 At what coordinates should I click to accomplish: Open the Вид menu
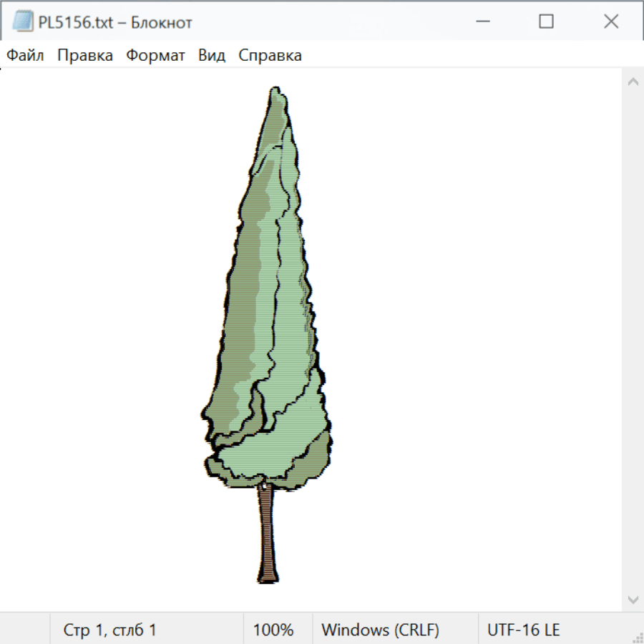[211, 56]
